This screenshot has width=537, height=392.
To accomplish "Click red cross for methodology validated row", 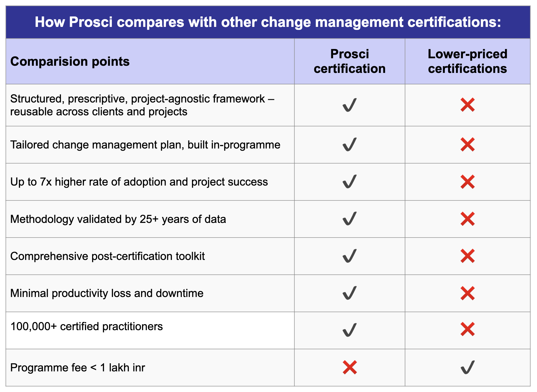I will [x=468, y=219].
